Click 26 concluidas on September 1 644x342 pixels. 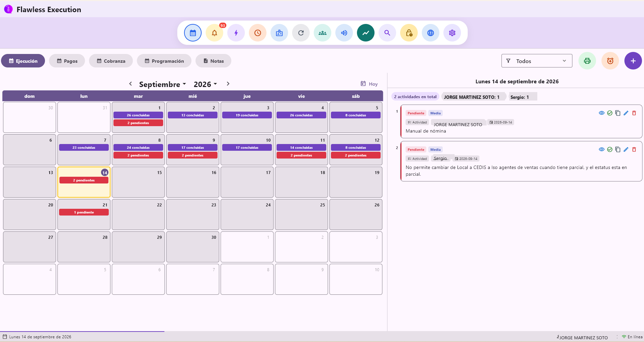138,115
